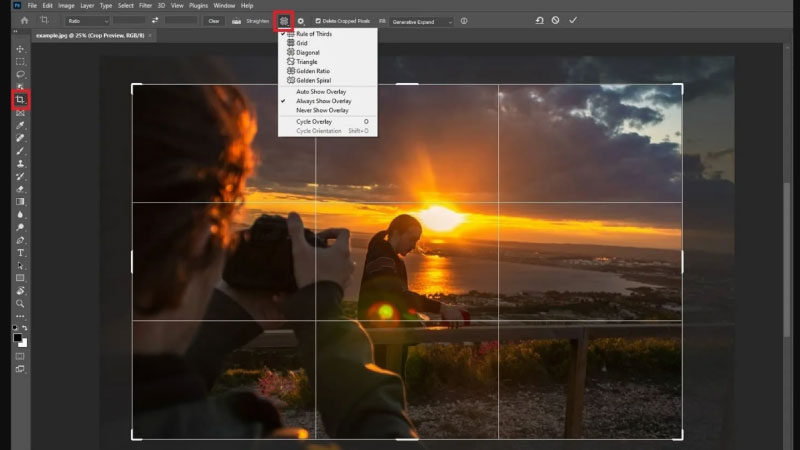Select the Brush tool
800x450 pixels.
coord(20,151)
